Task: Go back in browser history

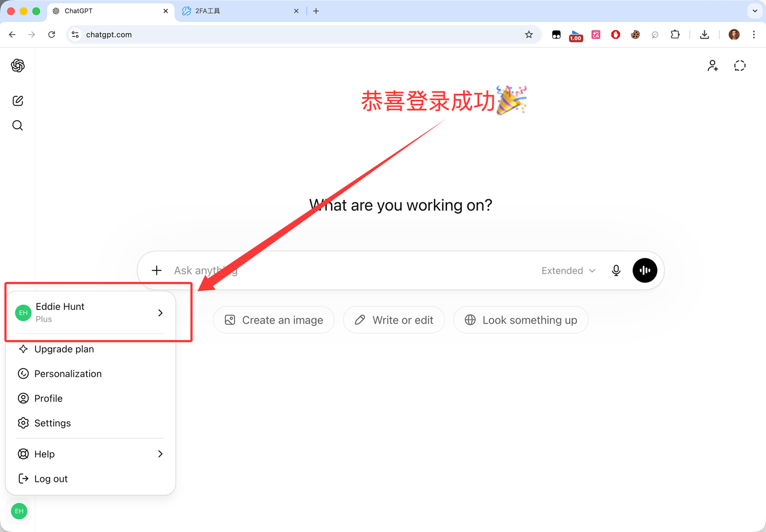Action: [13, 35]
